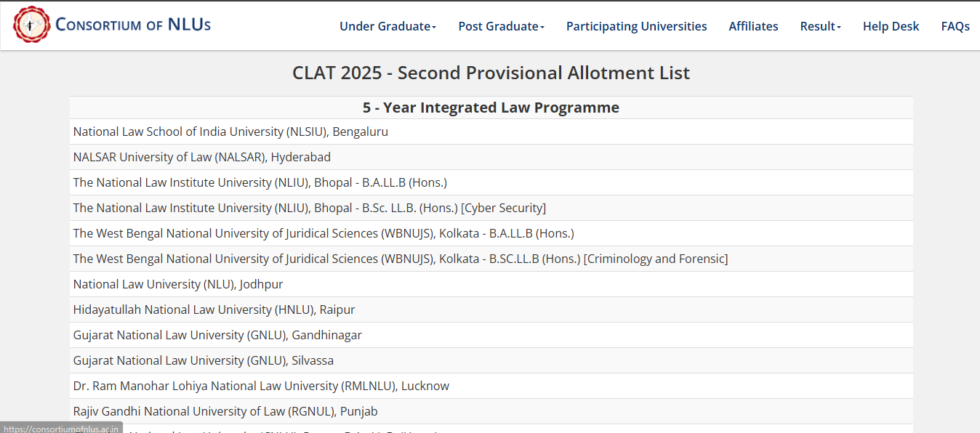Open GNLU Silvassa allotment list

pos(204,360)
